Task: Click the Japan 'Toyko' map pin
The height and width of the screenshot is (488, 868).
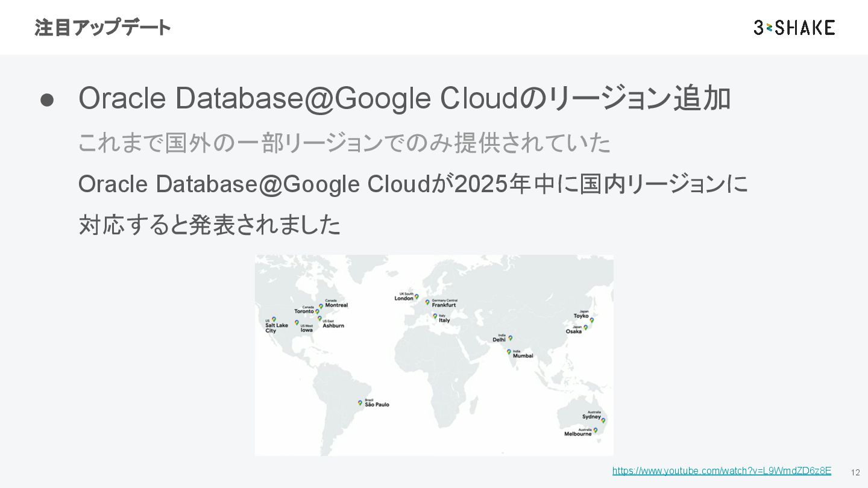Action: (x=592, y=320)
